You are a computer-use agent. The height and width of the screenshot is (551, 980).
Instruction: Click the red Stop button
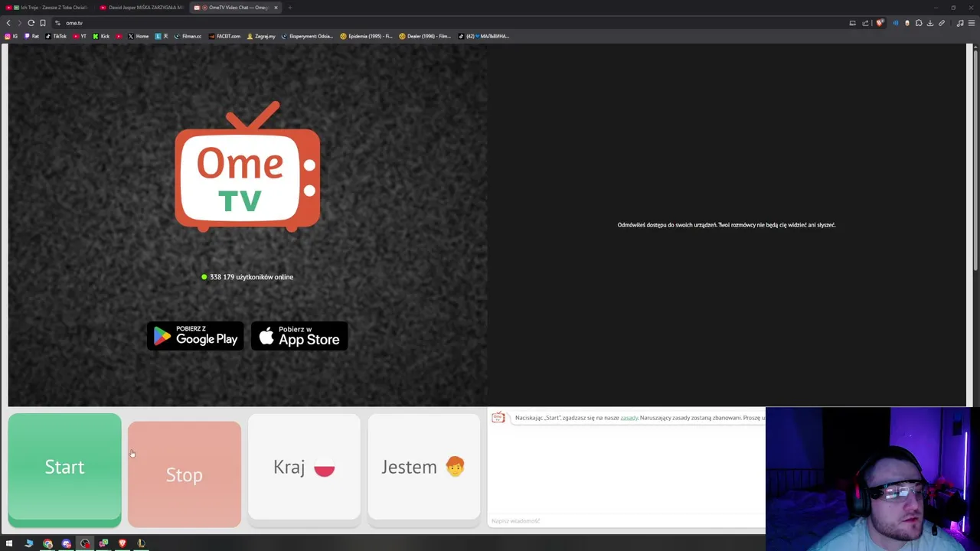(x=185, y=474)
